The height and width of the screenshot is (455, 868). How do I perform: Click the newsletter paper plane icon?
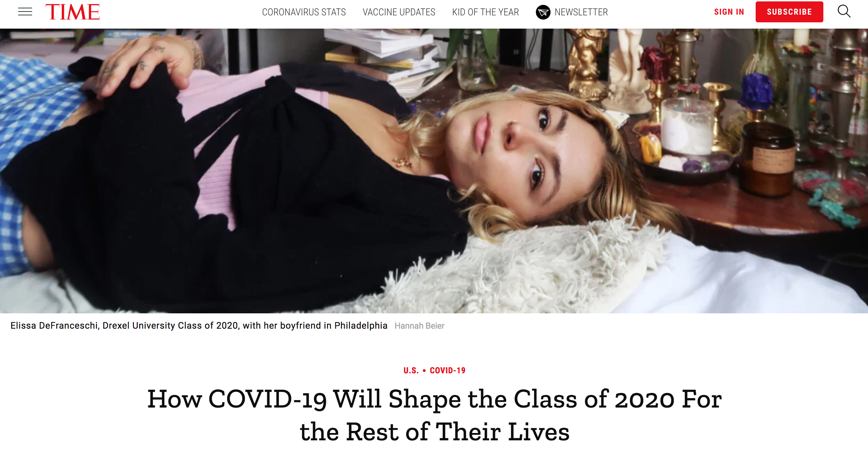coord(543,12)
